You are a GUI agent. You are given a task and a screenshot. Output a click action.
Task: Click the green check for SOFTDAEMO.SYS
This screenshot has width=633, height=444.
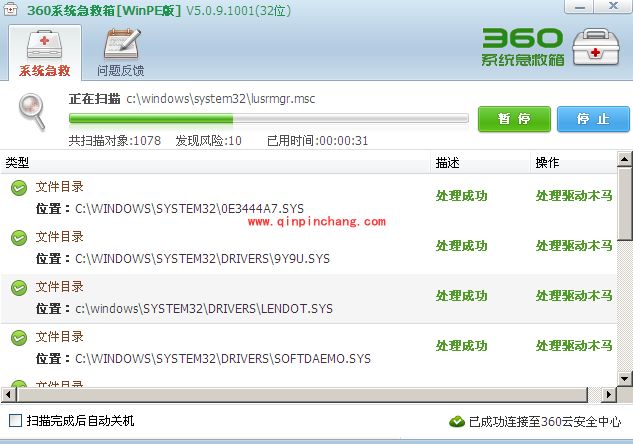pyautogui.click(x=19, y=338)
